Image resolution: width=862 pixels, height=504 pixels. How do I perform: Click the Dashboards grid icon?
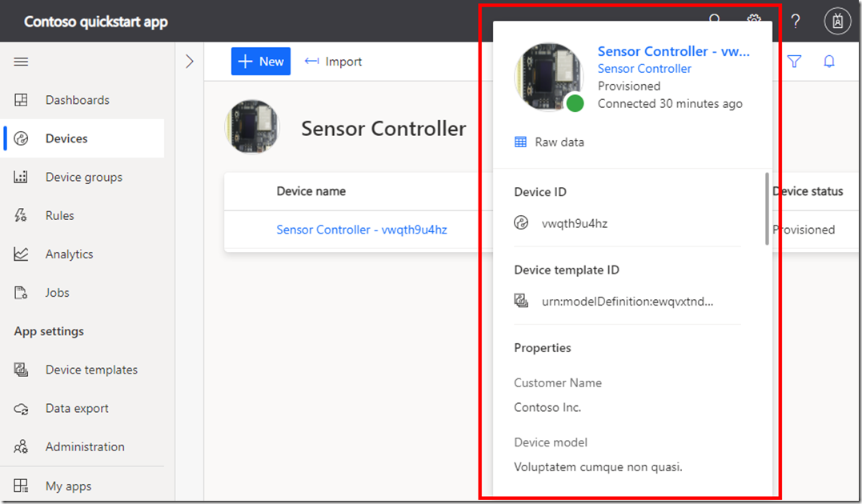click(21, 100)
